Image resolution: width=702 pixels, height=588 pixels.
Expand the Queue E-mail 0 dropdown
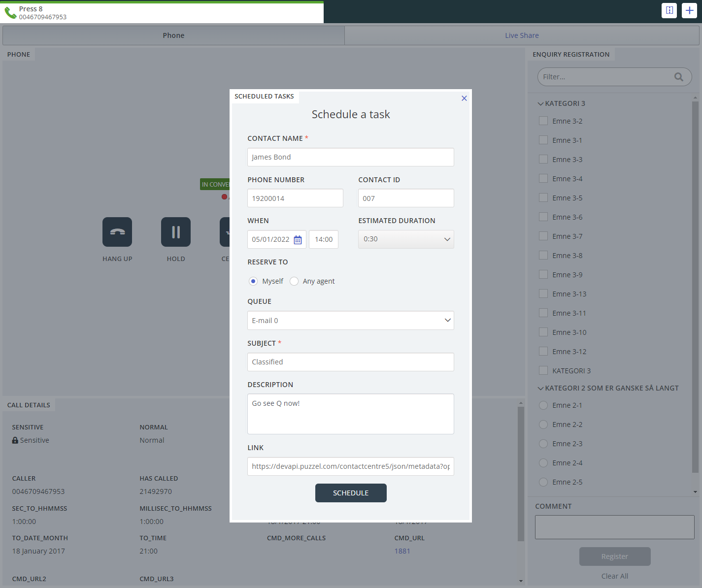pyautogui.click(x=350, y=321)
